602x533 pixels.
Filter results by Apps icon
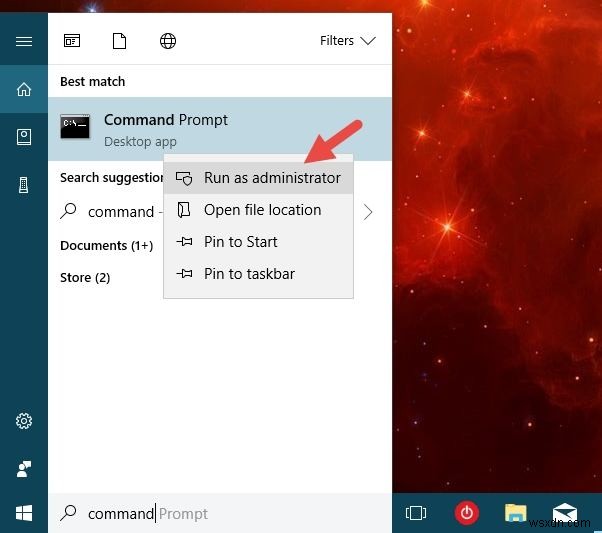click(72, 41)
